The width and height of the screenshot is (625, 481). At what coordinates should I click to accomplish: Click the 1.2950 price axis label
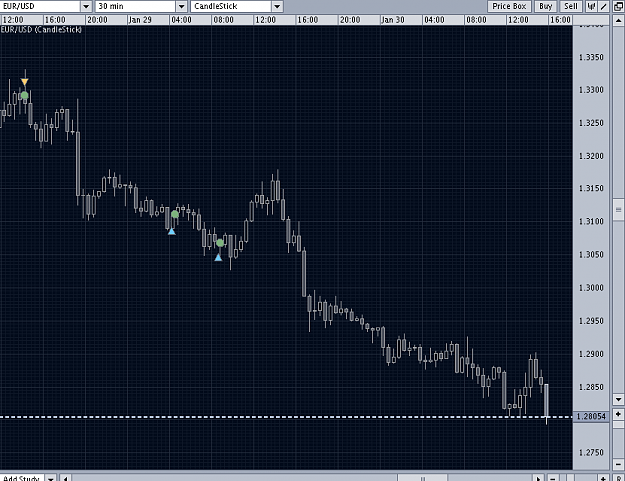pos(591,321)
